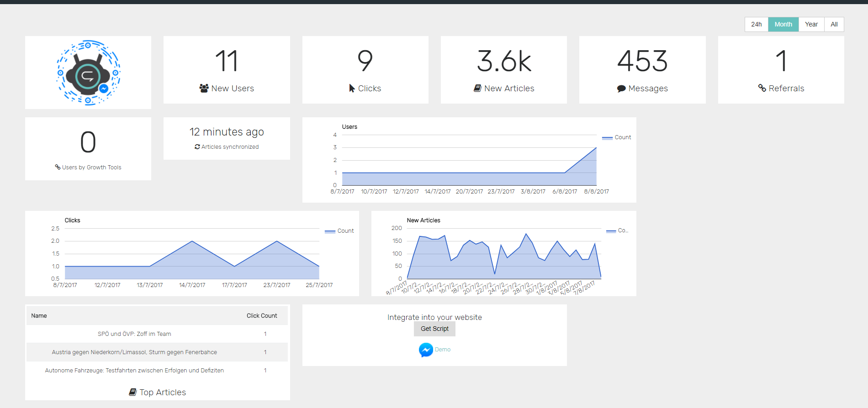
Task: Open the Demo link
Action: (442, 350)
